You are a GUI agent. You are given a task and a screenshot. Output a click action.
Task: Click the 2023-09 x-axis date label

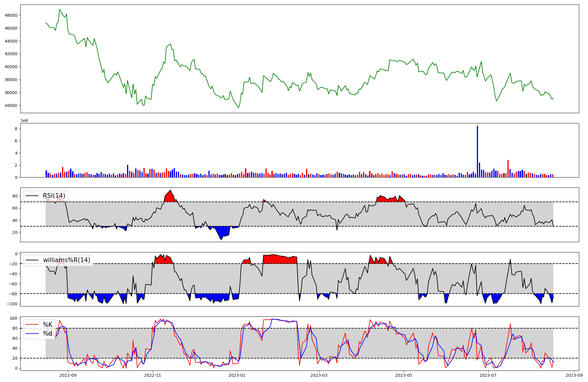click(574, 375)
